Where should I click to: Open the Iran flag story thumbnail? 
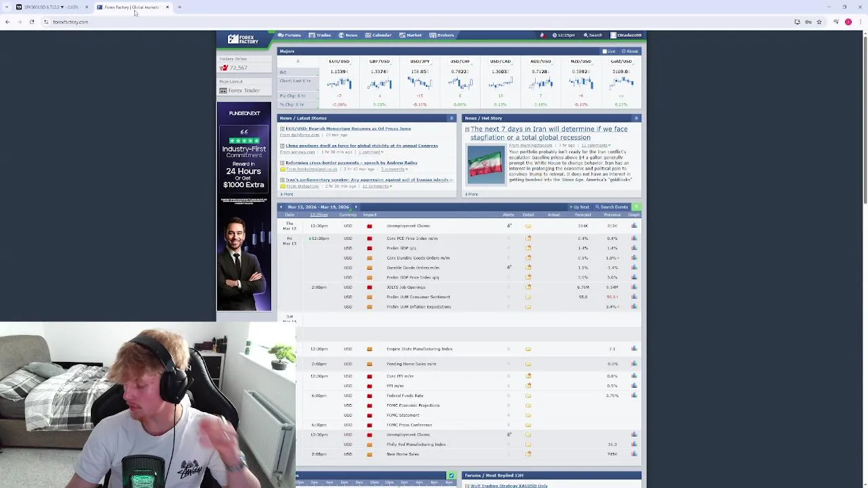(x=486, y=165)
